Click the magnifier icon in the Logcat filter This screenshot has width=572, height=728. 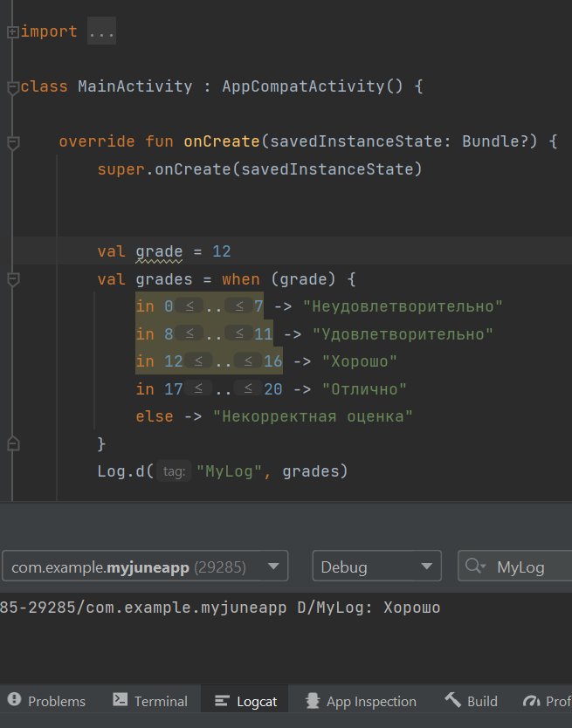pyautogui.click(x=476, y=567)
